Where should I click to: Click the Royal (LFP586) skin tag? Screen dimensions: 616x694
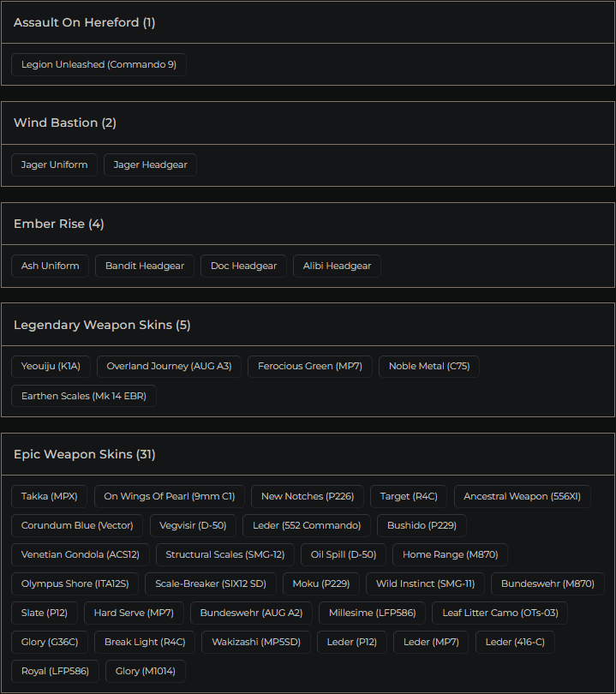(x=56, y=671)
